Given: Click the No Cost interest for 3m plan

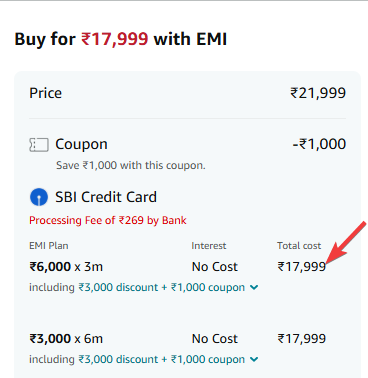Looking at the screenshot, I should 215,267.
